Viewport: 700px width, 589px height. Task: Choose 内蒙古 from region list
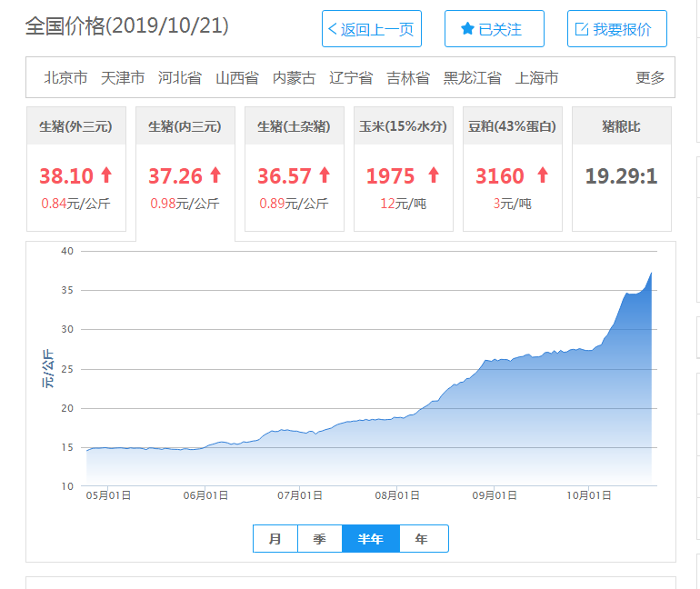[294, 78]
